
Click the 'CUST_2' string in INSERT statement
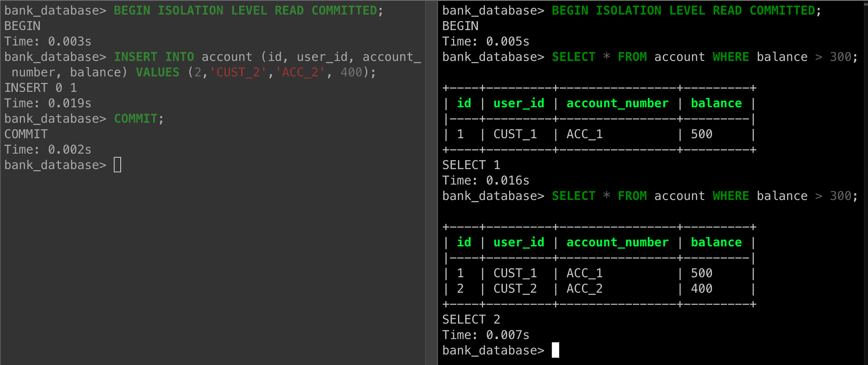coord(238,72)
